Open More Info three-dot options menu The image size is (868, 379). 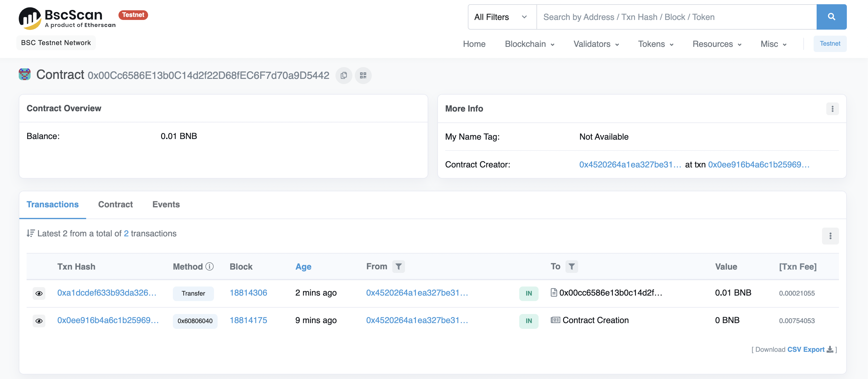tap(832, 109)
